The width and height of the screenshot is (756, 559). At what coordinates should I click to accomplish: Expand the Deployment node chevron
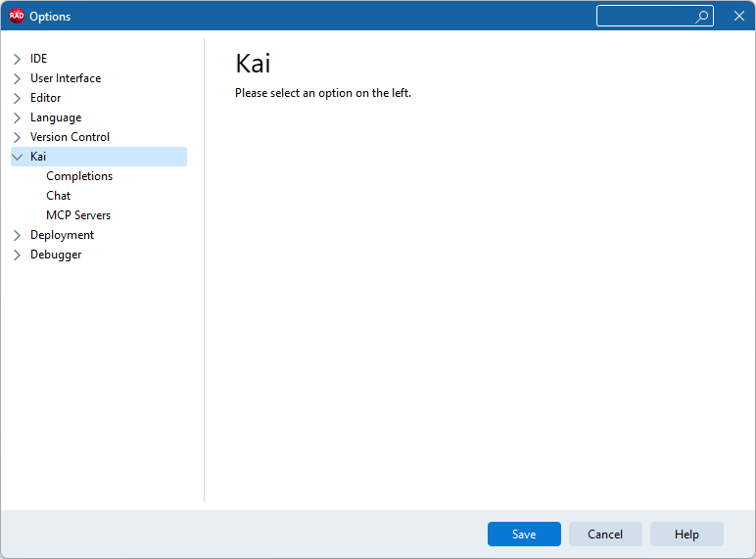[x=17, y=235]
